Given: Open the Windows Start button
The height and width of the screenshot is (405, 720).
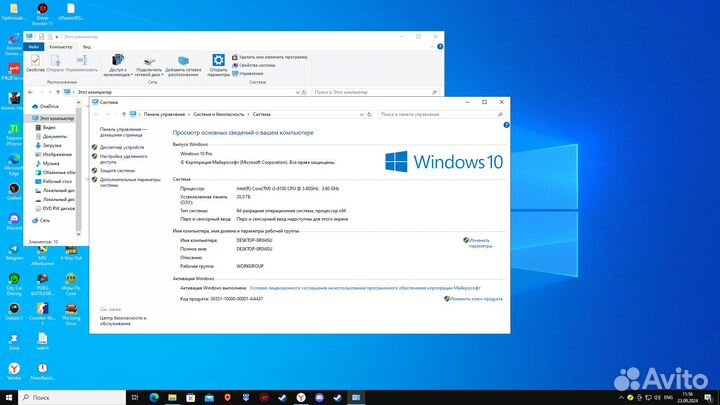Looking at the screenshot, I should point(9,398).
